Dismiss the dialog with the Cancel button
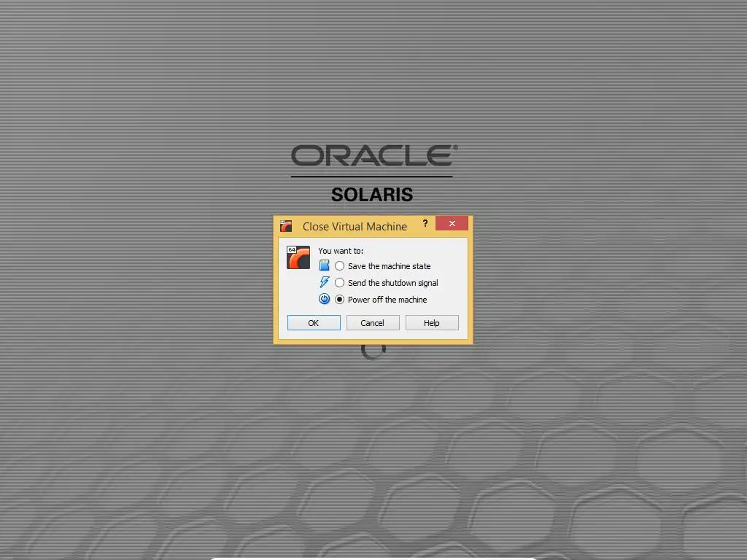This screenshot has width=747, height=560. pos(373,322)
